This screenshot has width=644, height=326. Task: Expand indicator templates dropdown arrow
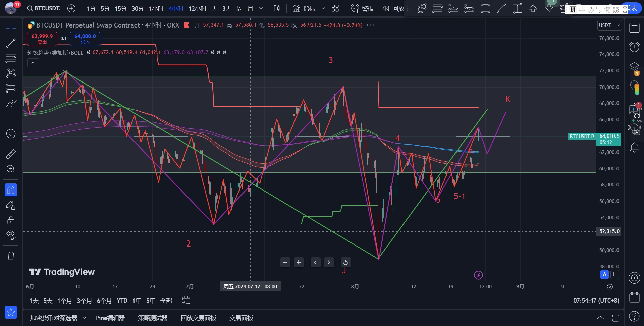tap(323, 8)
